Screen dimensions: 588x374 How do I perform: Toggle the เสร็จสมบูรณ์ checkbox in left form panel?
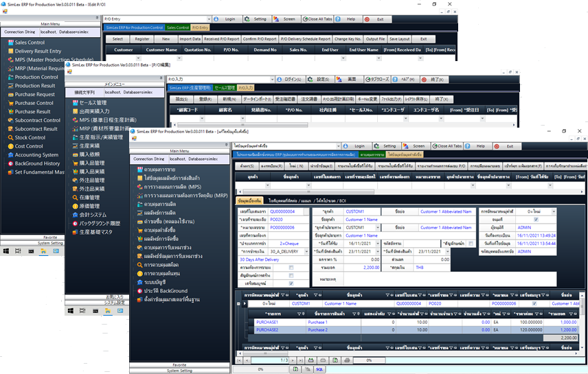pyautogui.click(x=291, y=283)
